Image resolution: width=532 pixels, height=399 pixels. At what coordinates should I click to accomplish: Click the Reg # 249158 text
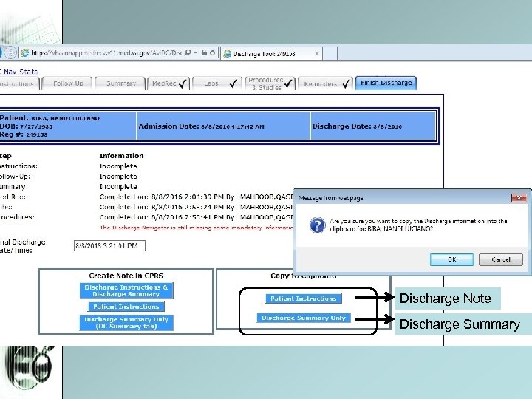(24, 134)
